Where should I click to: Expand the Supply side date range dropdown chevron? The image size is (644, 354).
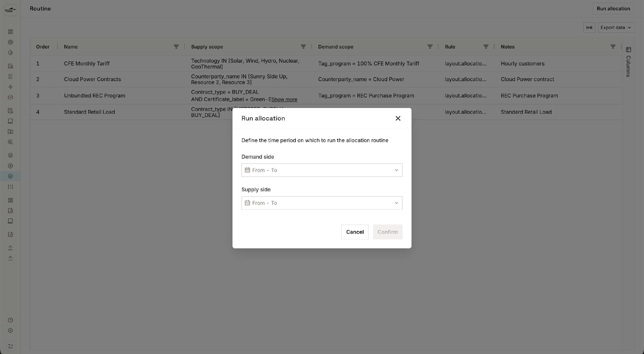click(x=396, y=203)
